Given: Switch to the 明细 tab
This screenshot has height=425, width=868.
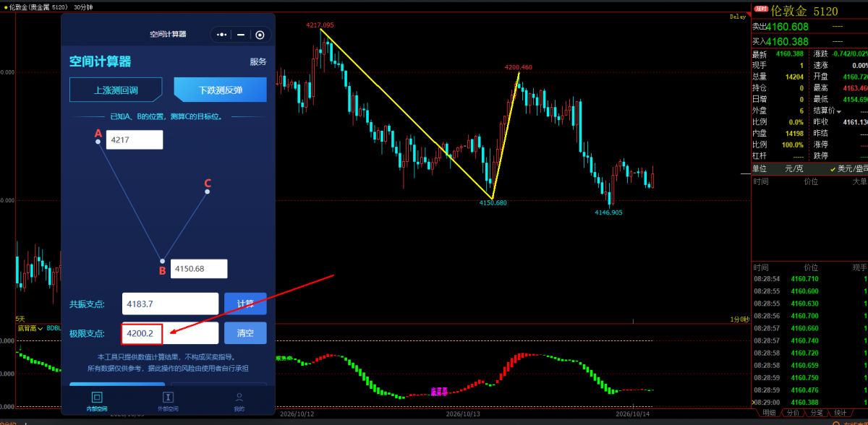Looking at the screenshot, I should coord(769,413).
